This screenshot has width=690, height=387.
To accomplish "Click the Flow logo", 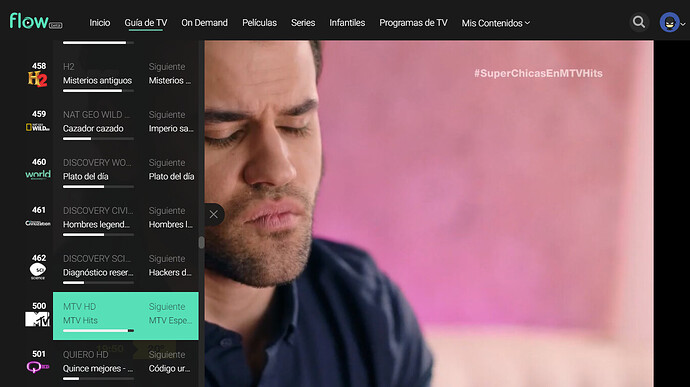I will tap(36, 21).
